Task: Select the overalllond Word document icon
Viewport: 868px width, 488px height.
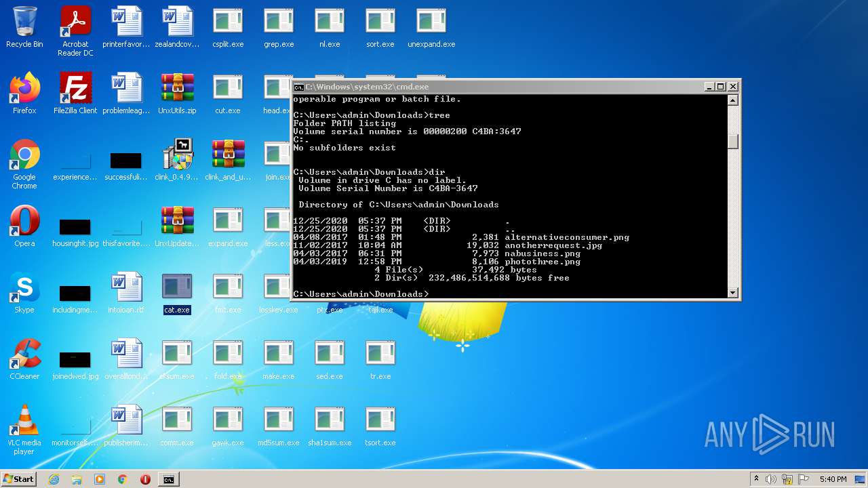Action: point(126,359)
